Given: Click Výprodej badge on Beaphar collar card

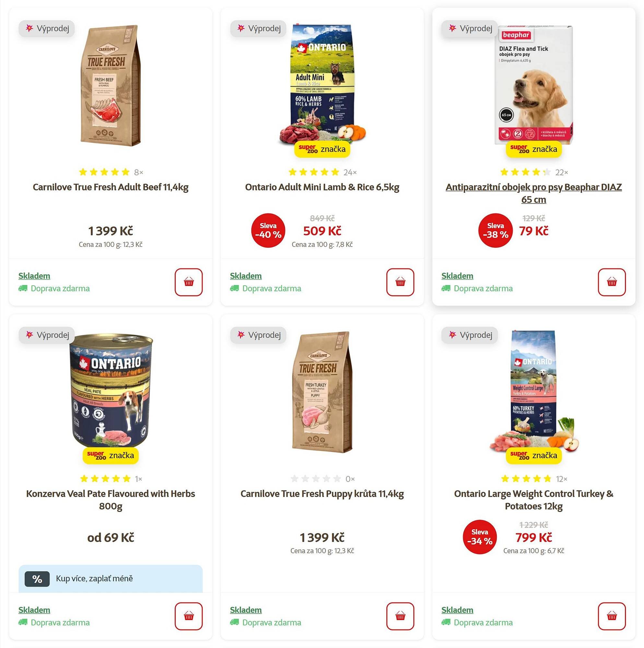Looking at the screenshot, I should [x=470, y=29].
